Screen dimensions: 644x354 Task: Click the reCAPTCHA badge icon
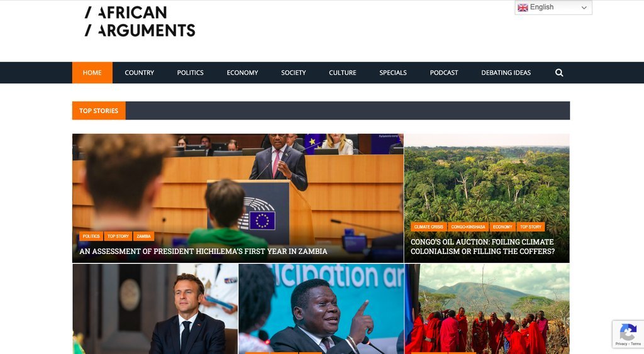pos(628,335)
